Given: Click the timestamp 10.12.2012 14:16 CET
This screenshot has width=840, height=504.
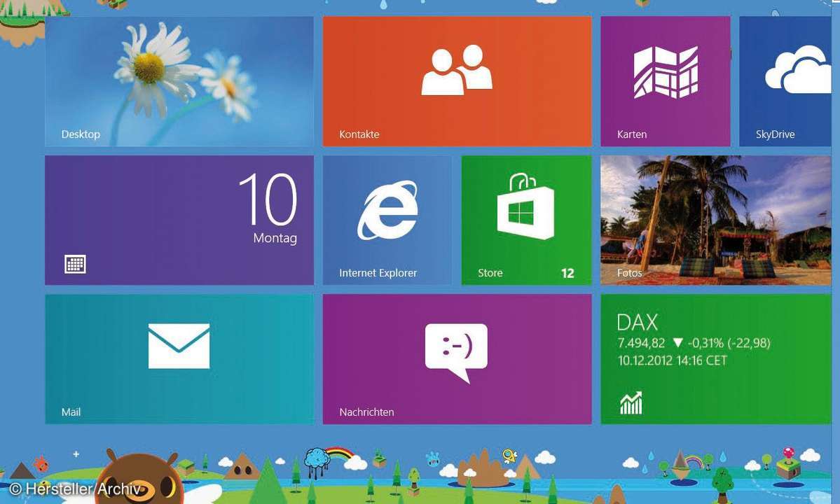Looking at the screenshot, I should (673, 360).
